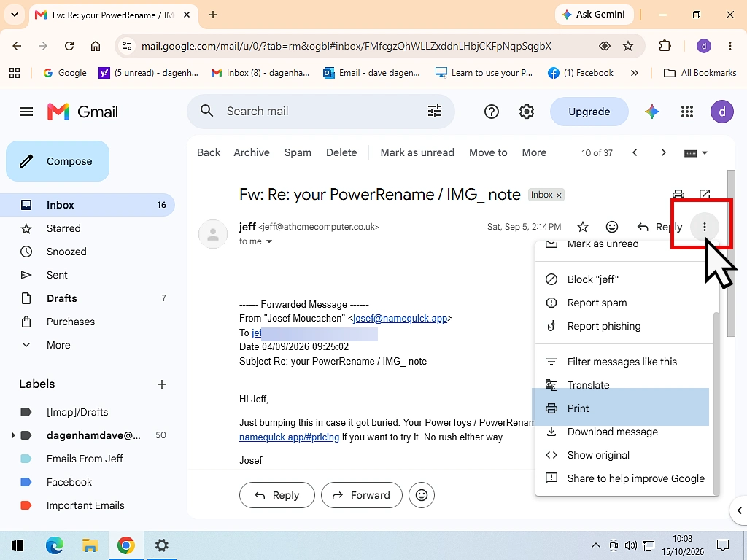The image size is (747, 560).
Task: Go to newer email arrow
Action: pyautogui.click(x=635, y=152)
